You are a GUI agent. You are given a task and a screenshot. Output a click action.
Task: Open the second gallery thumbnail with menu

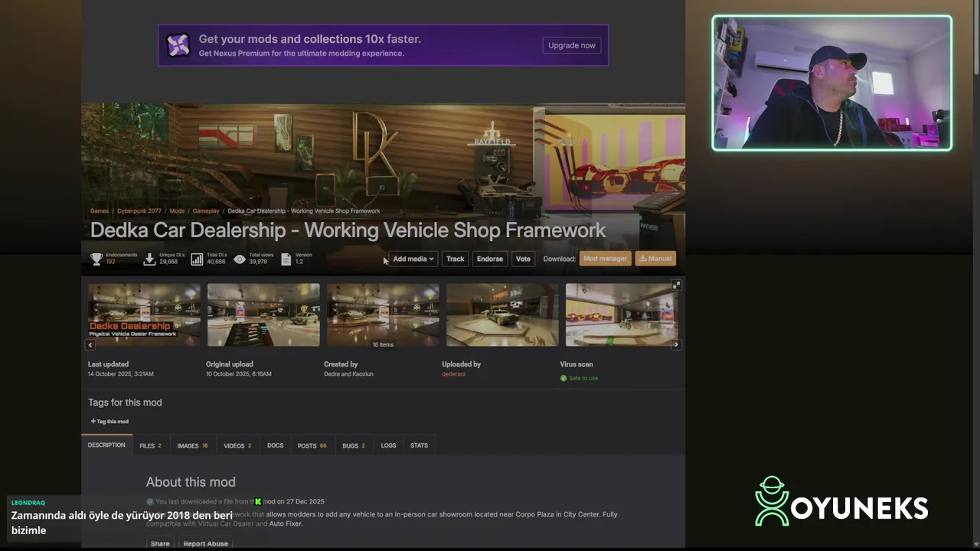point(263,315)
